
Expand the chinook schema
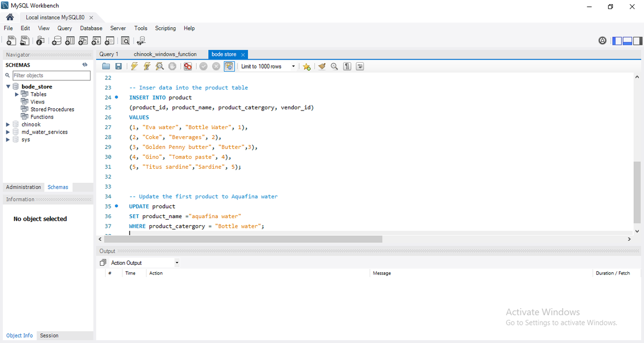[8, 124]
